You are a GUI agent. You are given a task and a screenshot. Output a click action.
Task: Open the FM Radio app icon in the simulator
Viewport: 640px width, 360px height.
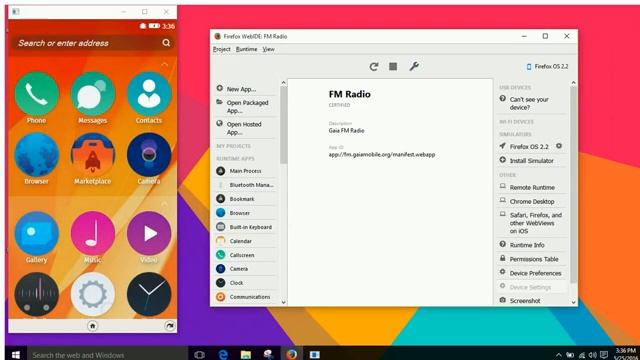click(36, 295)
